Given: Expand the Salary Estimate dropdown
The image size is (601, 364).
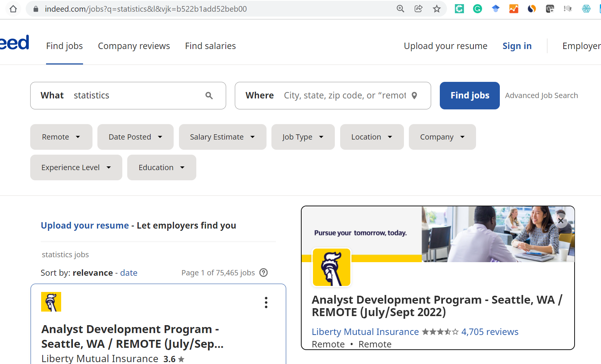Looking at the screenshot, I should click(222, 137).
